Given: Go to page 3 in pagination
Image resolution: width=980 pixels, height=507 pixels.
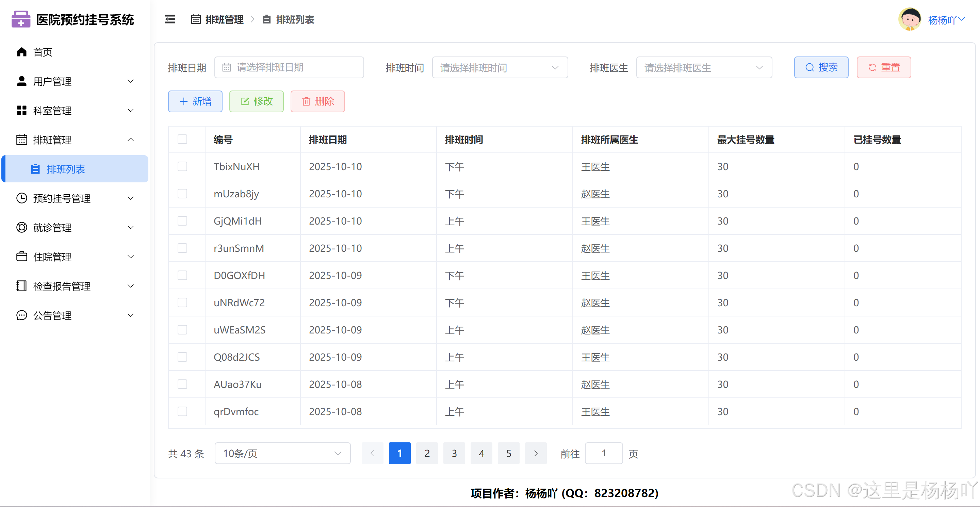Looking at the screenshot, I should click(x=454, y=453).
